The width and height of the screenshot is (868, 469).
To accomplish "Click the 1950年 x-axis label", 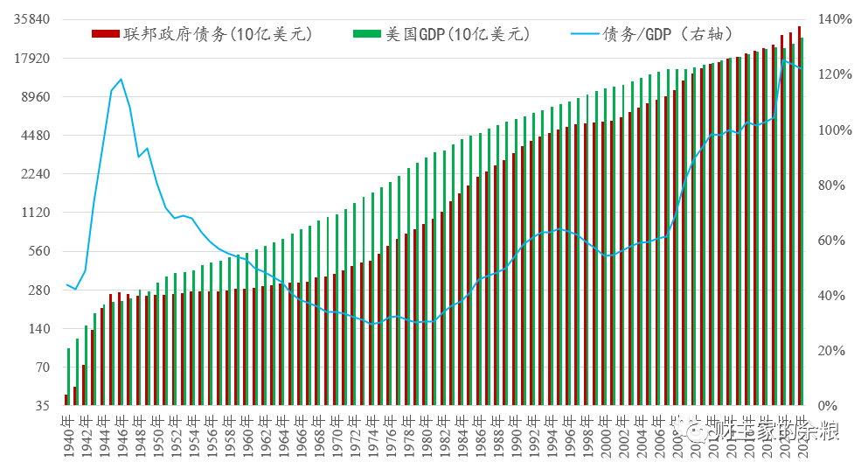I will 158,436.
